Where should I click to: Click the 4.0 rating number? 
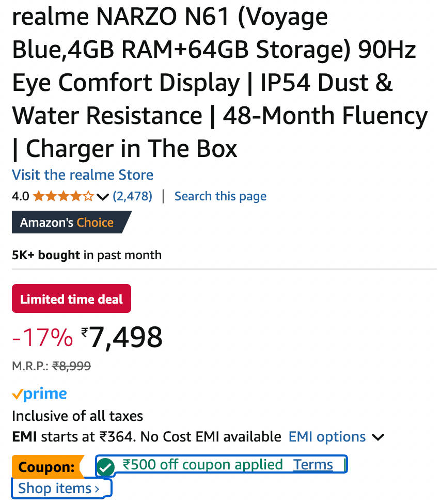click(x=20, y=197)
